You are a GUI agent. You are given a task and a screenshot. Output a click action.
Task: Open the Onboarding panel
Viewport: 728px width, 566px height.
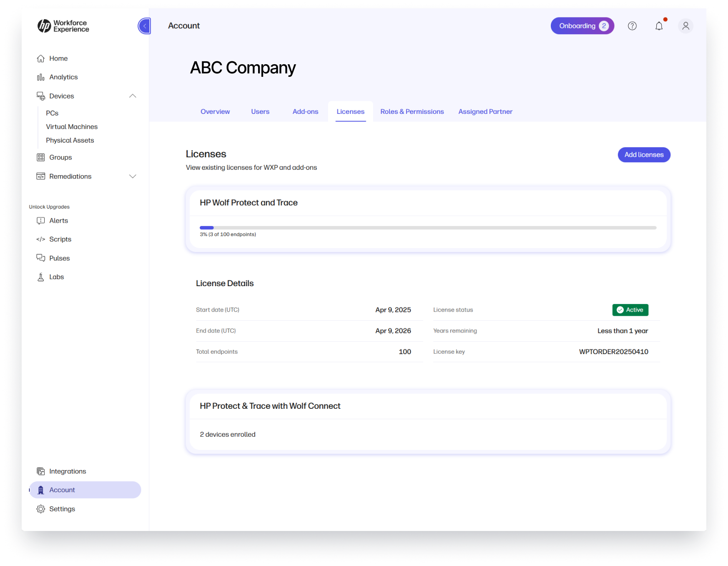[x=582, y=25]
